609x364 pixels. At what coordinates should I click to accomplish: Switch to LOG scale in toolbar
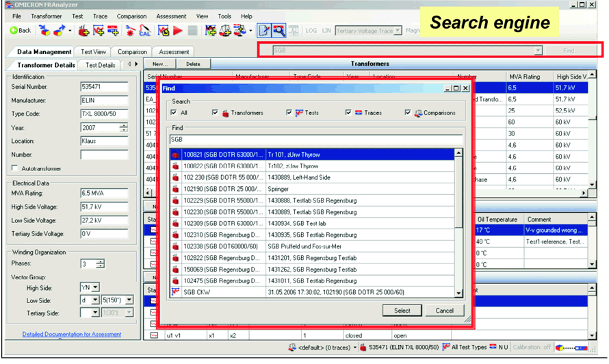[x=311, y=30]
